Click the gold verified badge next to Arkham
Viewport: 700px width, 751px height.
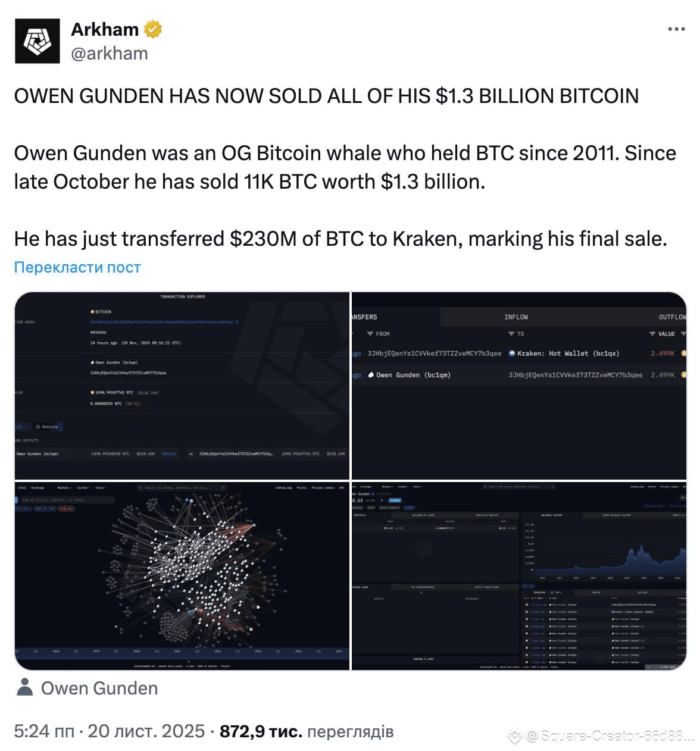[x=153, y=29]
